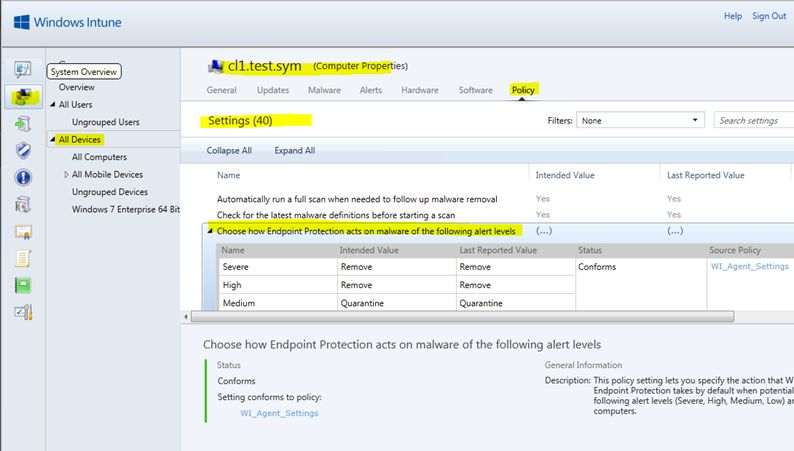Switch to the Hardware tab

pos(420,90)
